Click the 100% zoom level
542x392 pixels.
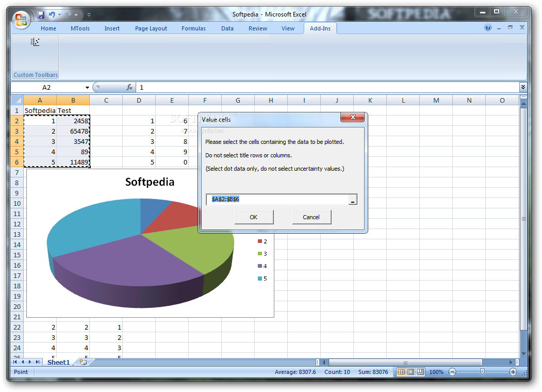436,372
